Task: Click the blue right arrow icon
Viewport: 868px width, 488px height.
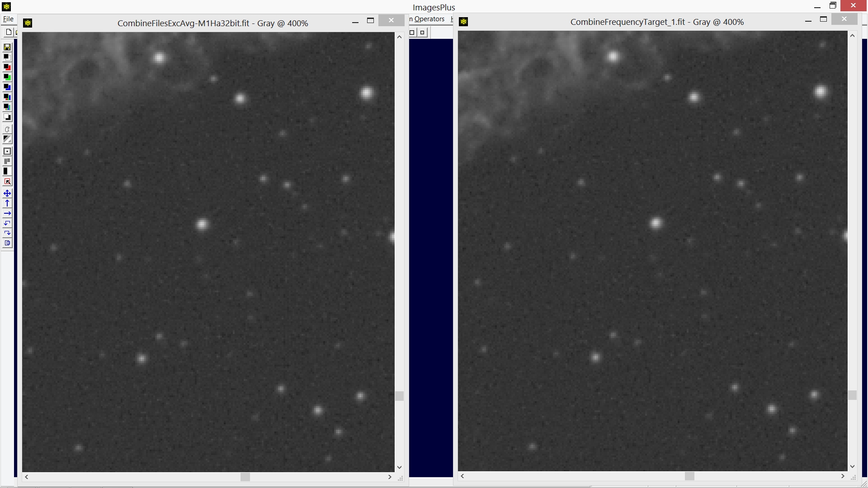Action: (x=7, y=213)
